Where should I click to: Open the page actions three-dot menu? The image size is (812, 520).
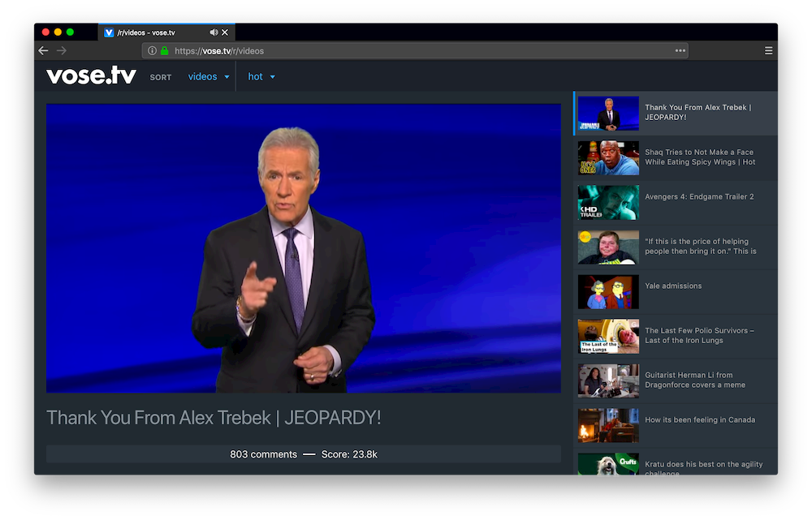pos(680,51)
